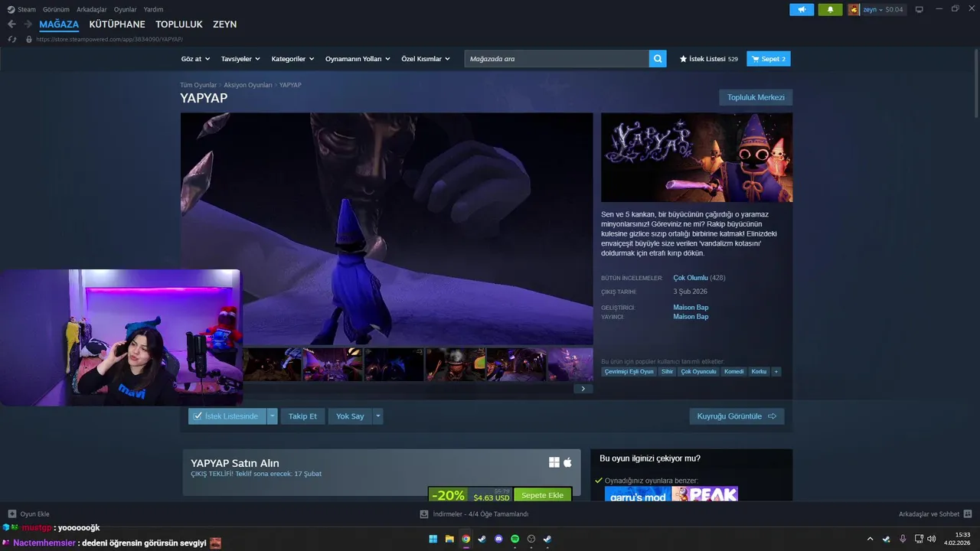
Task: Switch to TOPLULUK tab
Action: pos(179,24)
